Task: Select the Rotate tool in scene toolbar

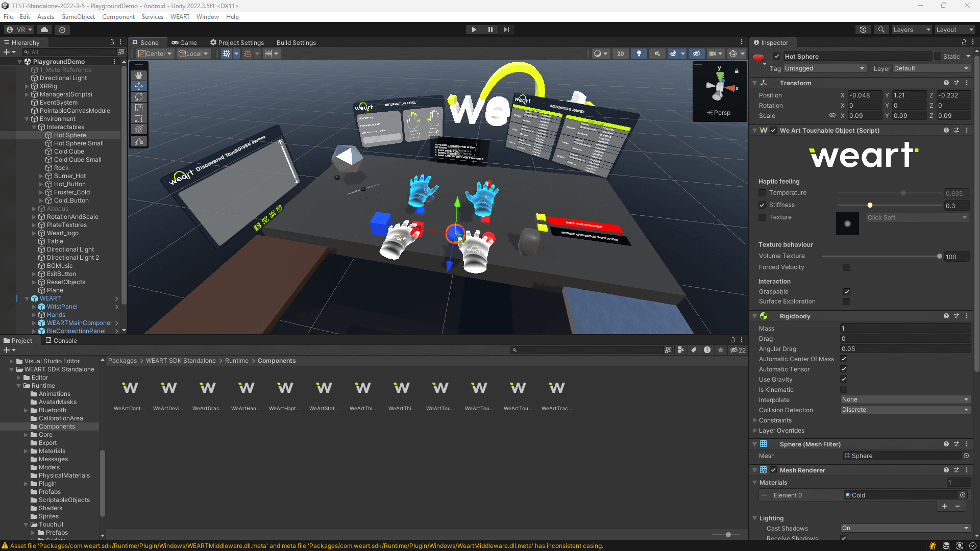Action: [138, 97]
